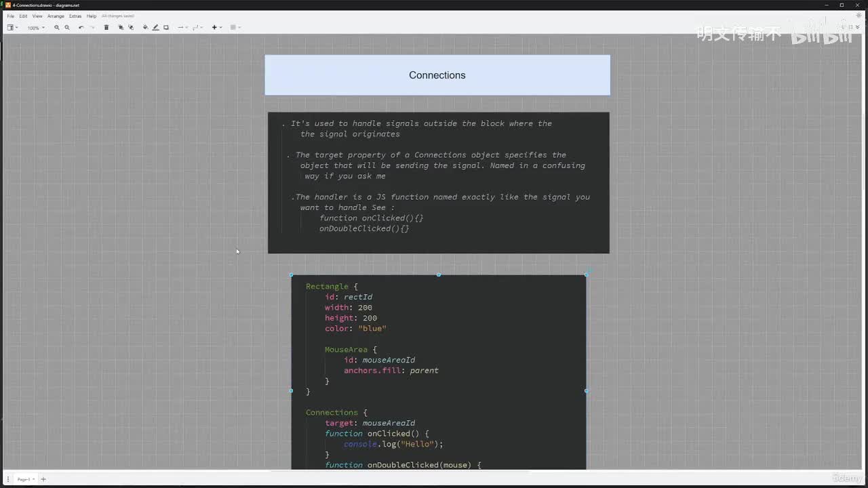Undo the last action

pos(81,28)
